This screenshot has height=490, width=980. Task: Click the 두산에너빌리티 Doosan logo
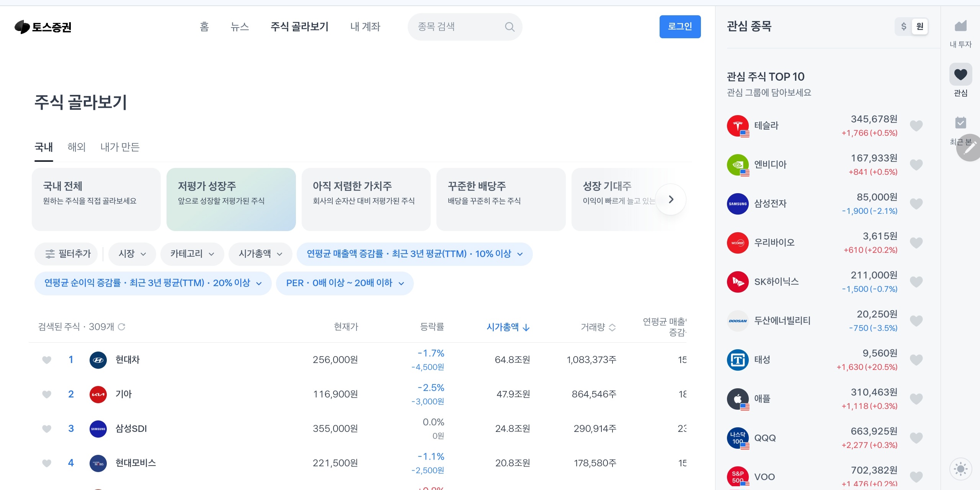(738, 321)
